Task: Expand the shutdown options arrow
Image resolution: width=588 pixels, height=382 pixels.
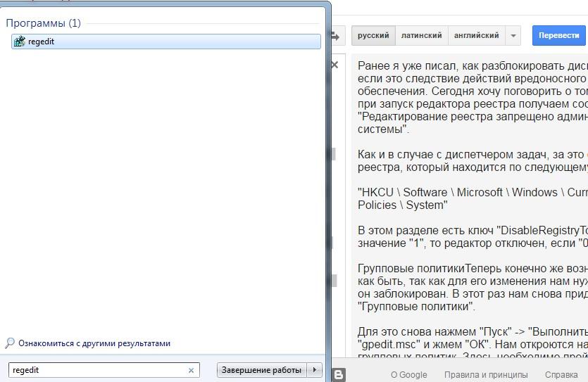Action: (314, 370)
